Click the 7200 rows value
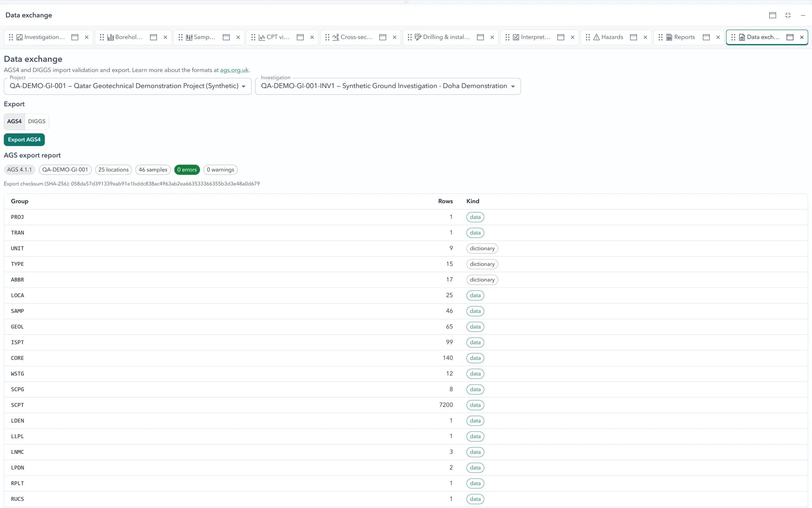This screenshot has height=508, width=812. (446, 405)
